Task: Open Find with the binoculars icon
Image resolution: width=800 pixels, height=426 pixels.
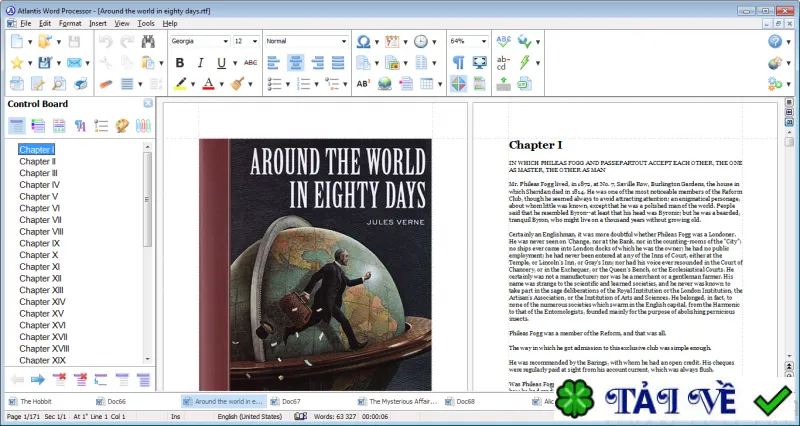Action: (x=148, y=41)
